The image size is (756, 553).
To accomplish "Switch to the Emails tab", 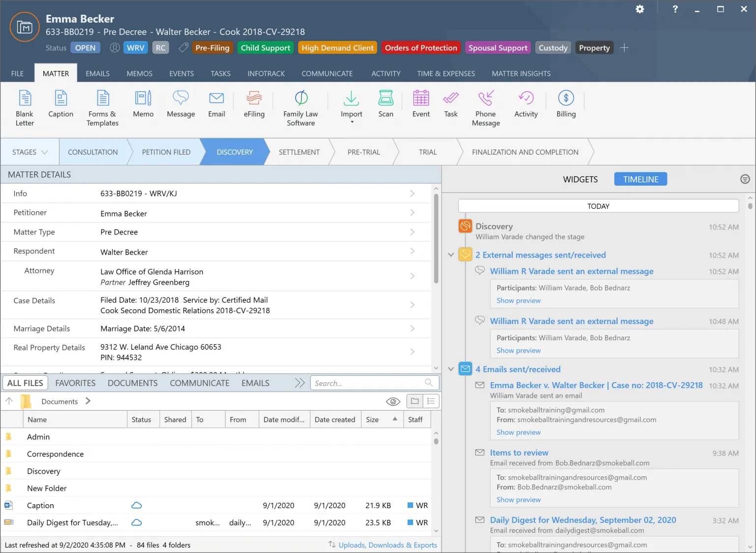I will point(97,73).
